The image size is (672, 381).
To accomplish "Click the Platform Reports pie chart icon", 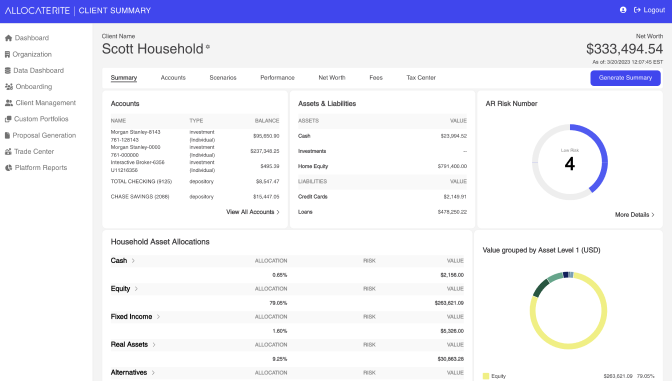I will (x=8, y=168).
